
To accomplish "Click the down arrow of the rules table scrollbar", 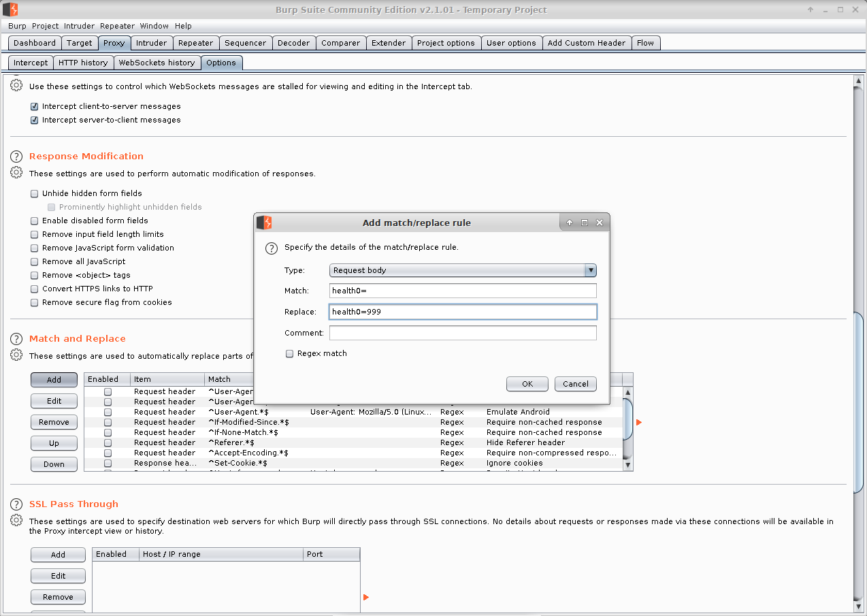I will 628,465.
